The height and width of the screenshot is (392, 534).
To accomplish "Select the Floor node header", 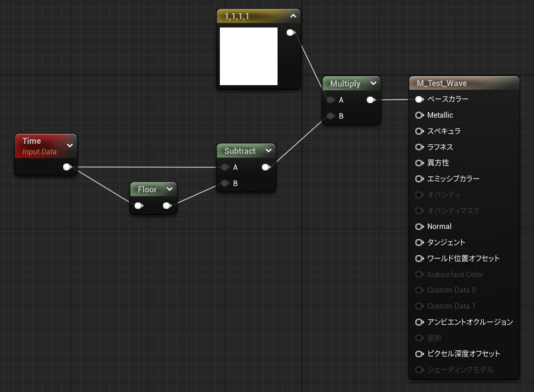I will click(153, 189).
